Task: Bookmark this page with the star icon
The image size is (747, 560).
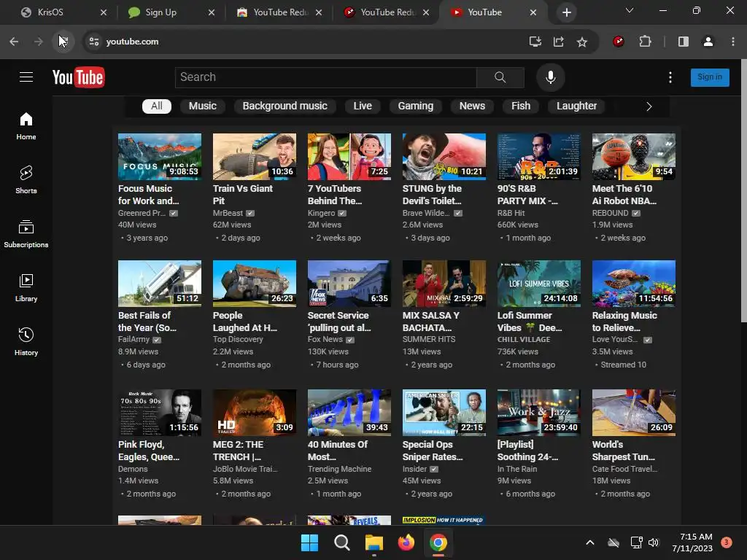Action: click(581, 42)
